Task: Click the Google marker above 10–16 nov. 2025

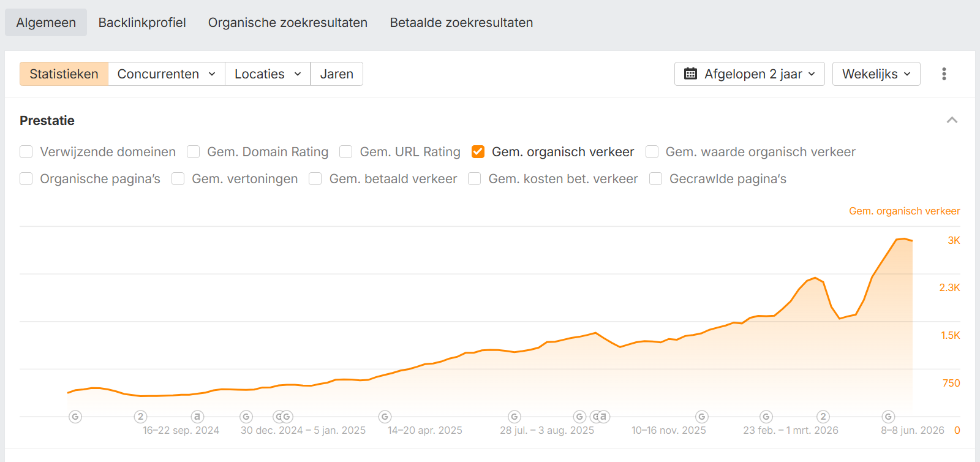Action: [702, 417]
